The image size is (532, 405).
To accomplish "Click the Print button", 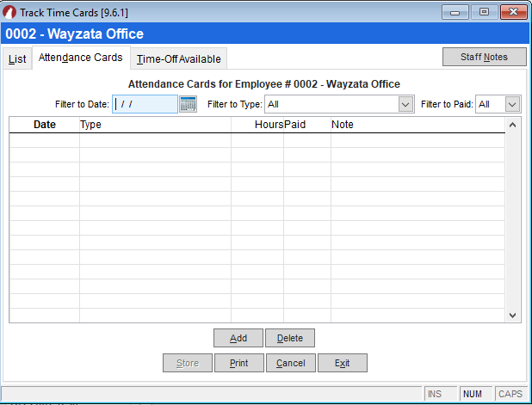I will (x=238, y=363).
